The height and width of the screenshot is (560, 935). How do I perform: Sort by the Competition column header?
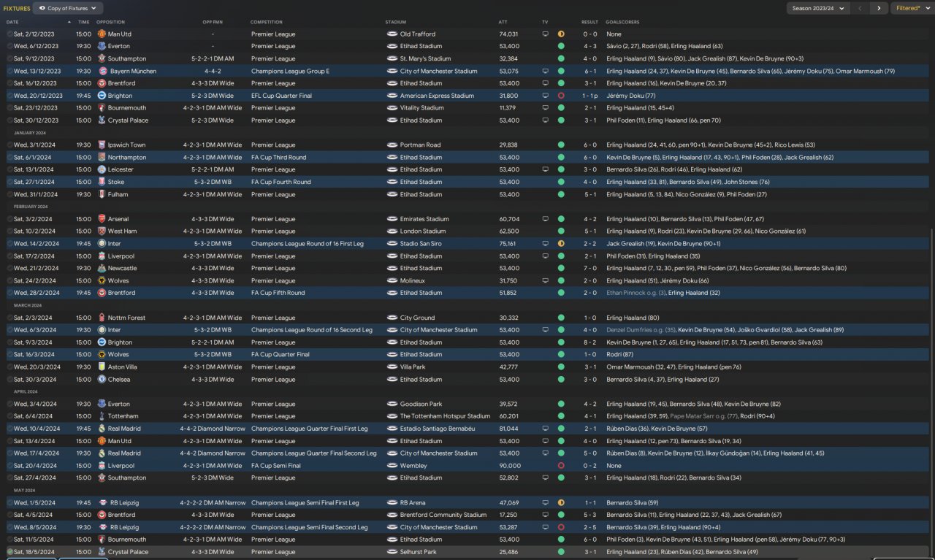pos(267,22)
